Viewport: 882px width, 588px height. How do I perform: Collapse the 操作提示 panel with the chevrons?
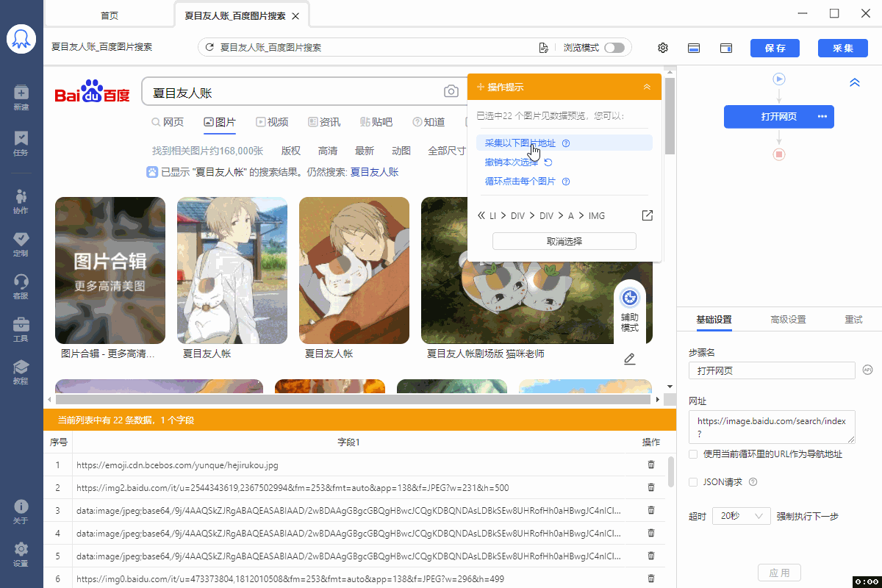click(x=647, y=87)
